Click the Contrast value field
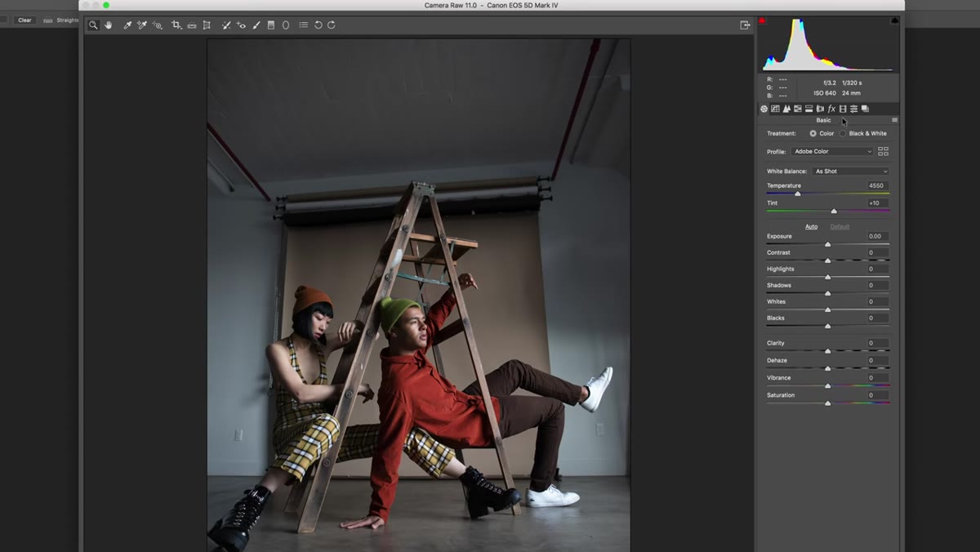Screen dimensions: 980x552 [x=877, y=253]
